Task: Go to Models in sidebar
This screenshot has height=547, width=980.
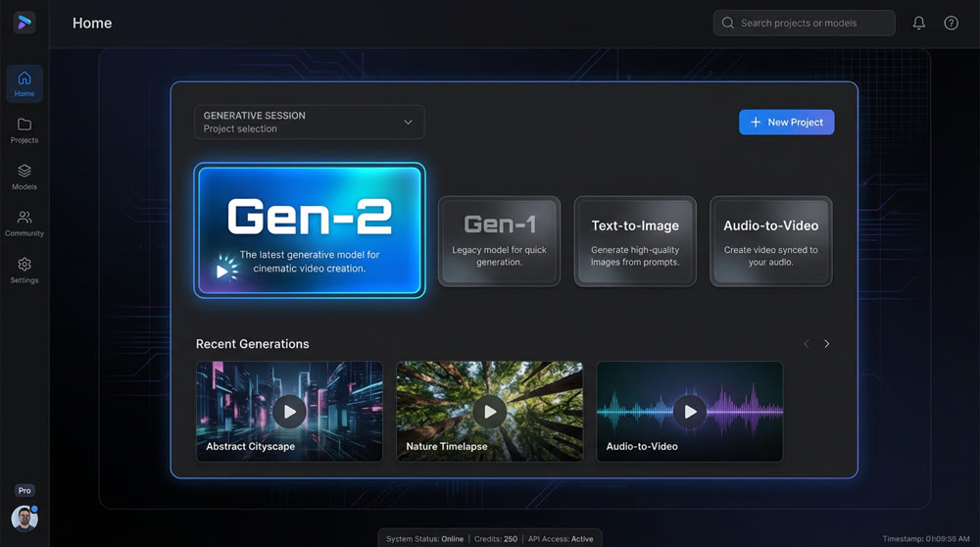Action: click(x=24, y=177)
